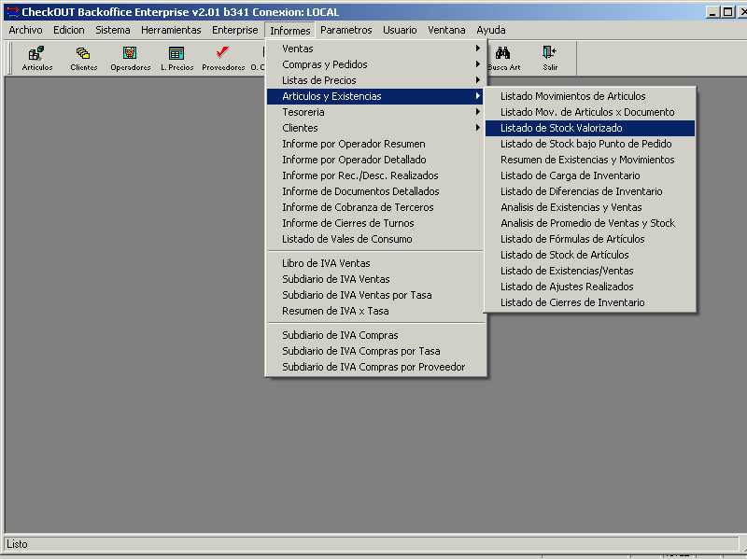The width and height of the screenshot is (747, 560).
Task: Choose Informe de Cierres de Turnos
Action: pyautogui.click(x=375, y=223)
